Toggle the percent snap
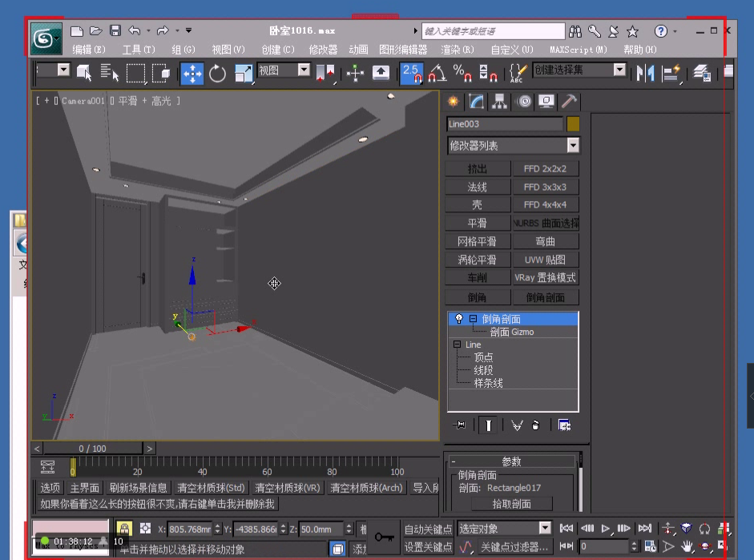This screenshot has width=754, height=560. point(462,73)
